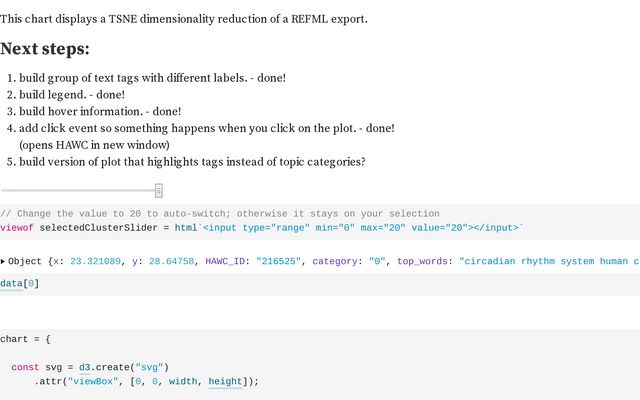Click the underlined data reference

point(12,284)
